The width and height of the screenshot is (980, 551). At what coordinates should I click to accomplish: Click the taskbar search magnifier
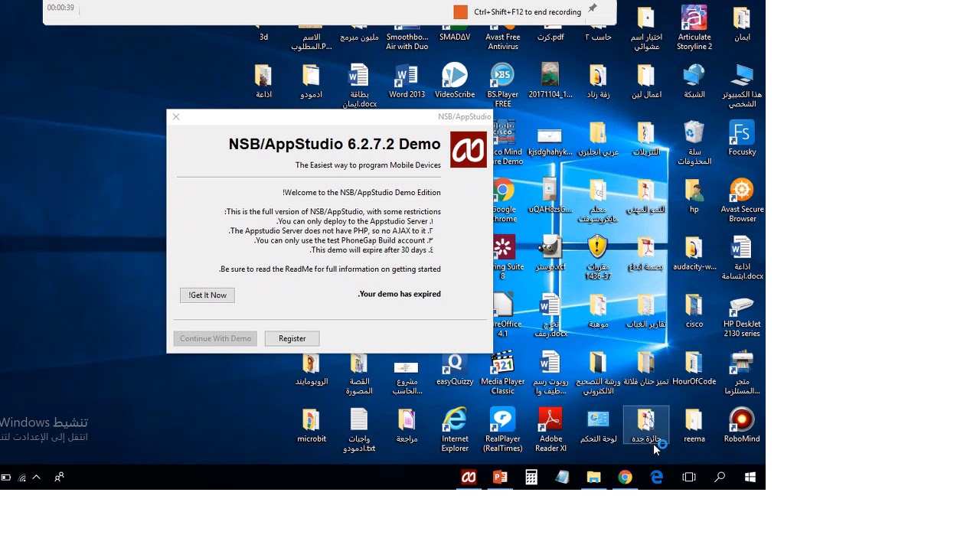pyautogui.click(x=720, y=477)
